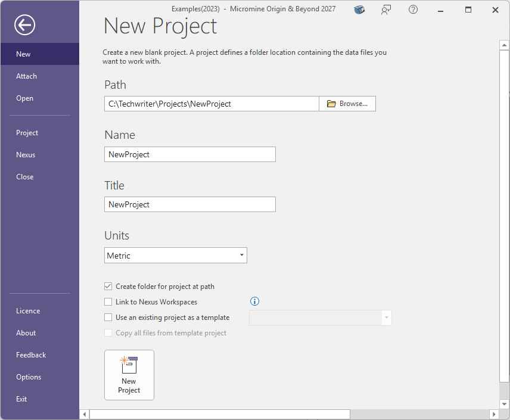The height and width of the screenshot is (420, 510).
Task: Minimize the Micromine window
Action: 440,10
